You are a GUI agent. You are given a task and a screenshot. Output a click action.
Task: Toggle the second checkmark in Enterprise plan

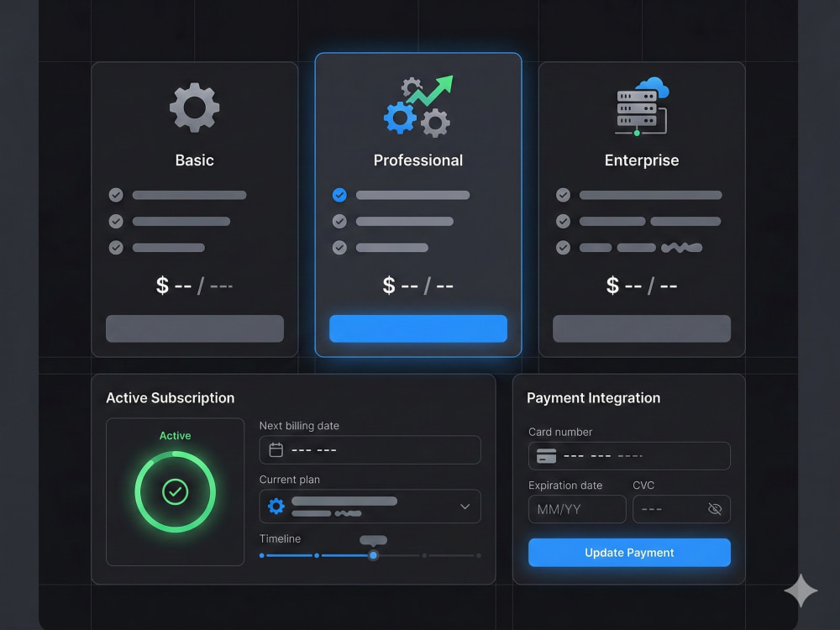coord(563,221)
